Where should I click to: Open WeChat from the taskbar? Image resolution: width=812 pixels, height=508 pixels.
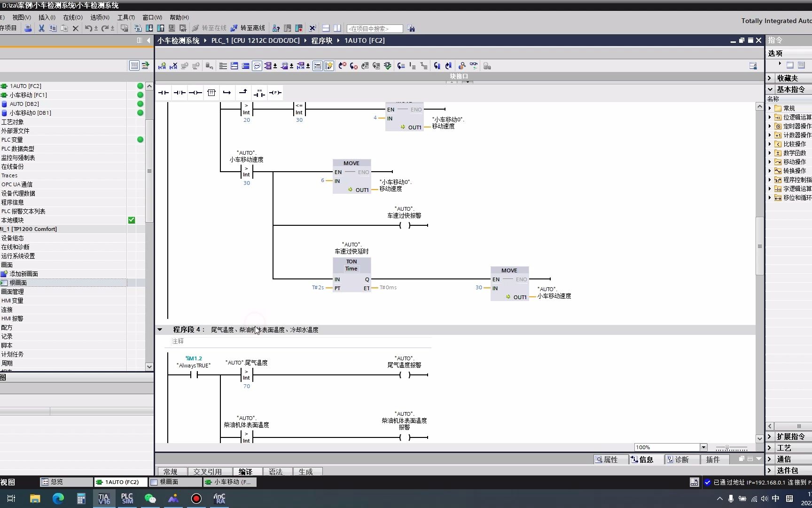pos(150,499)
